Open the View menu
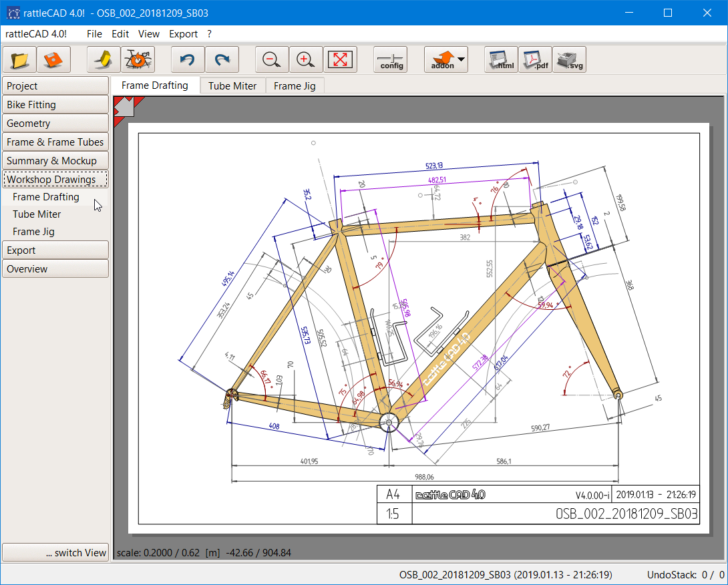Viewport: 728px width, 585px height. click(x=148, y=34)
